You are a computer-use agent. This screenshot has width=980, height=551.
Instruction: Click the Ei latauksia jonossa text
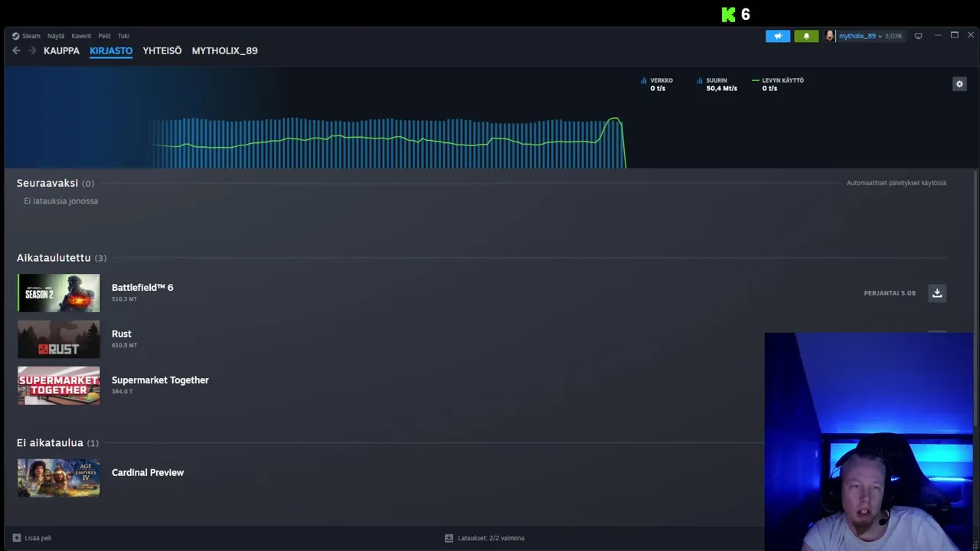click(60, 201)
